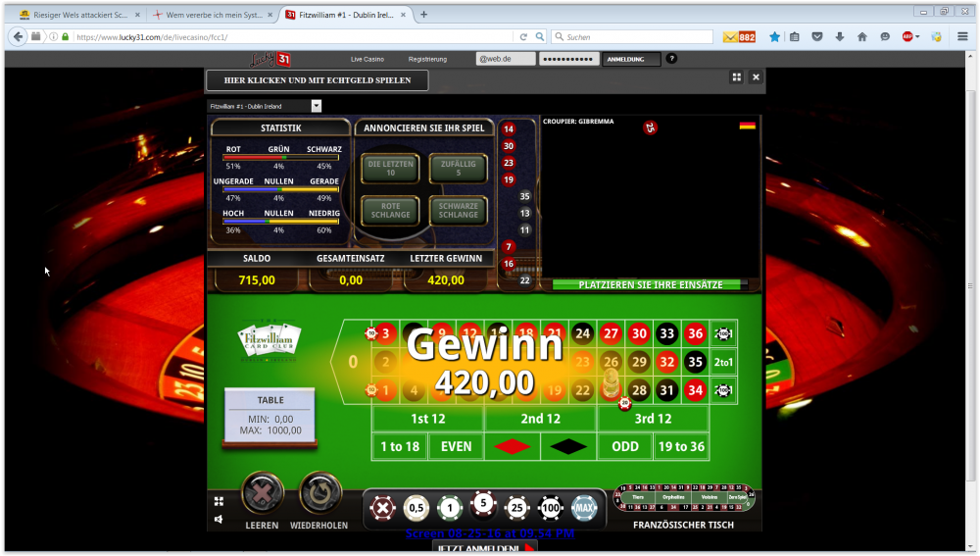Switch to the Riesiger Wels tab
Image resolution: width=980 pixels, height=556 pixels.
79,15
